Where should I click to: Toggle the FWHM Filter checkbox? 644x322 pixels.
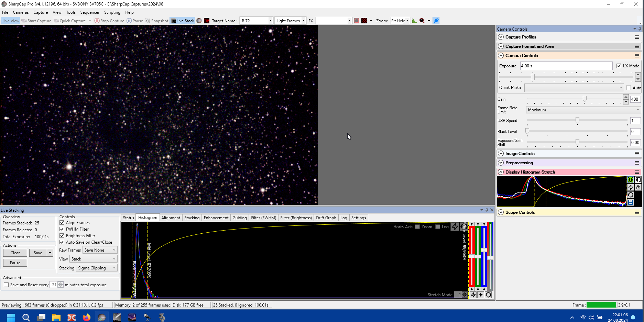(62, 229)
